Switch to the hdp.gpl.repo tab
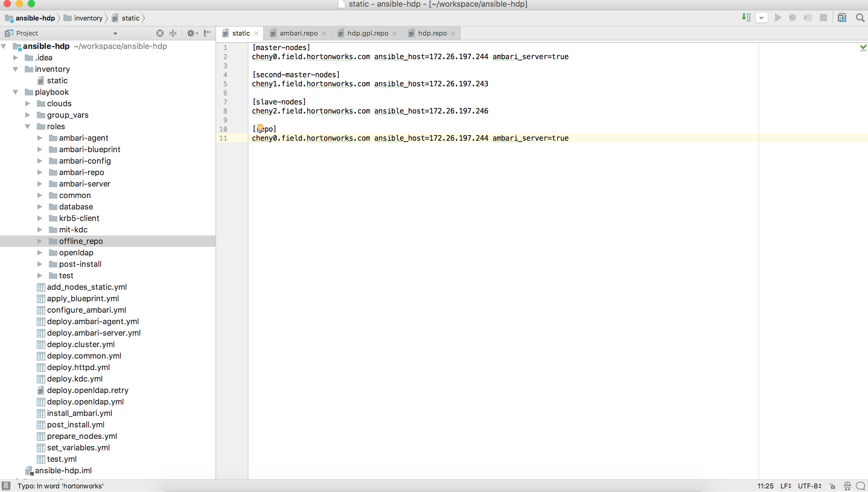 368,33
